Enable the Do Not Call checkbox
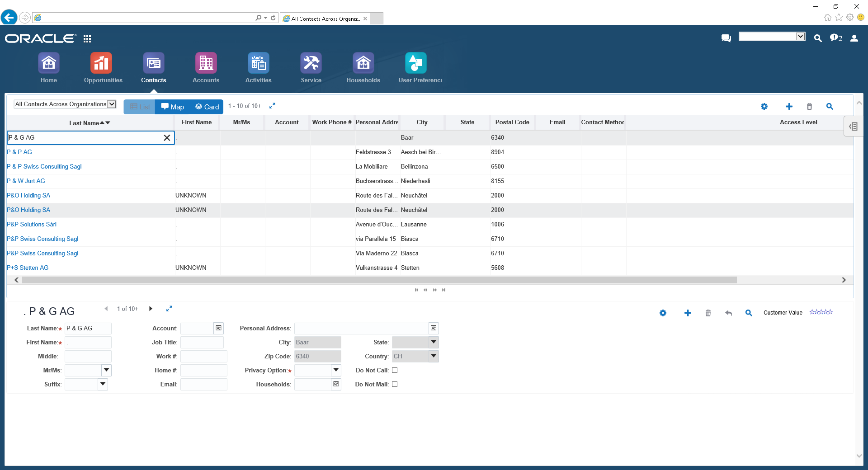This screenshot has width=868, height=470. [x=395, y=370]
